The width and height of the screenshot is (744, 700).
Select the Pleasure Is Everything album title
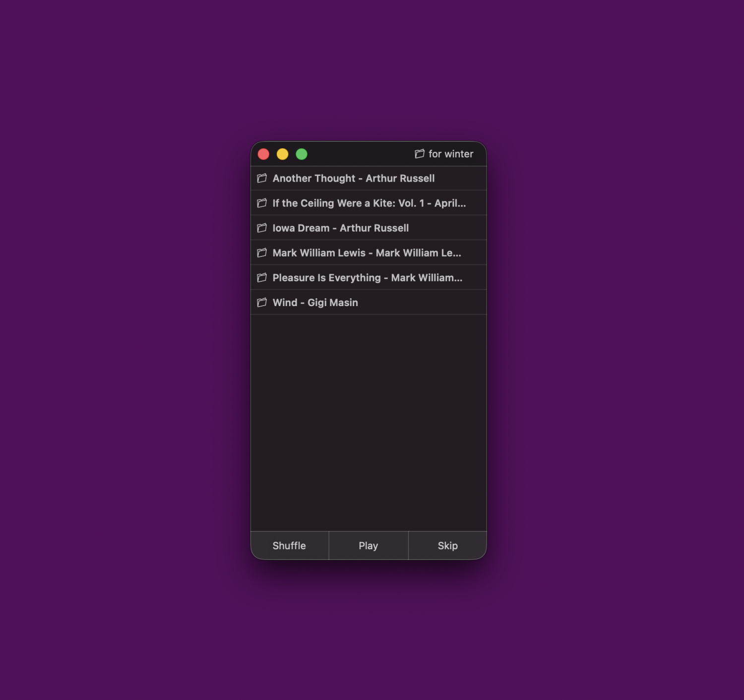click(x=367, y=277)
